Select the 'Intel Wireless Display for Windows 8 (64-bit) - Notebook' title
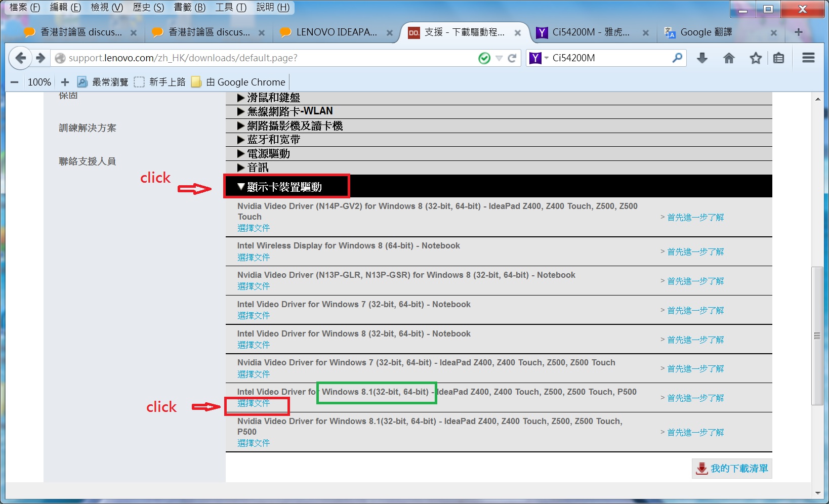Image resolution: width=829 pixels, height=504 pixels. pyautogui.click(x=349, y=246)
